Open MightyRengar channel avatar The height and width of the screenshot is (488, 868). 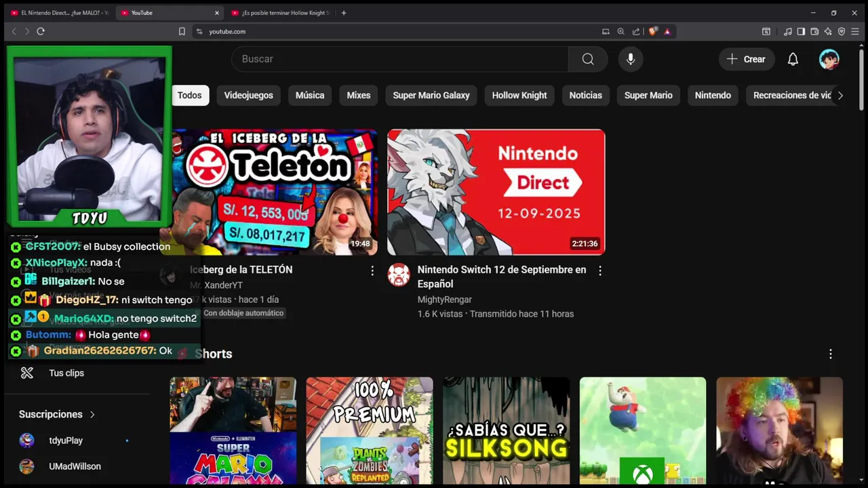tap(399, 274)
